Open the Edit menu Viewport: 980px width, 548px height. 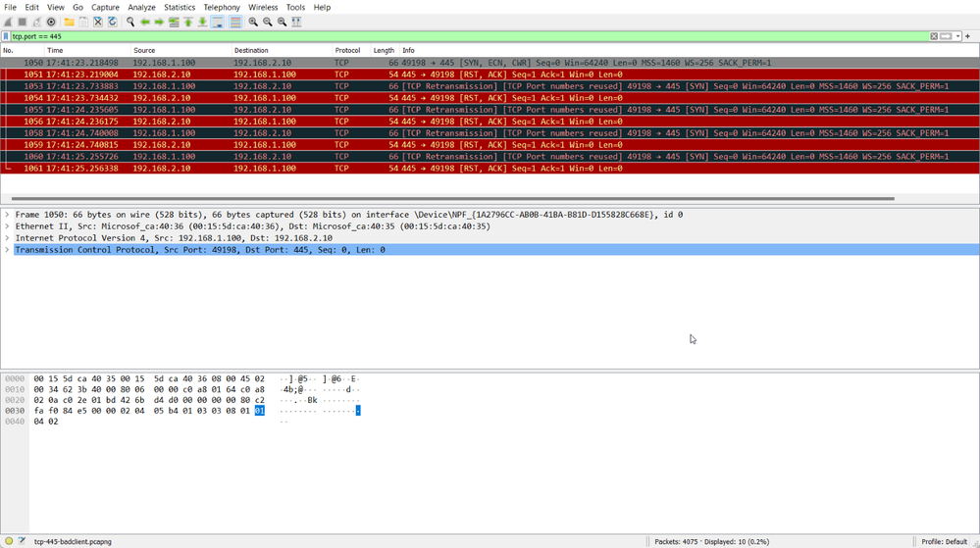31,8
